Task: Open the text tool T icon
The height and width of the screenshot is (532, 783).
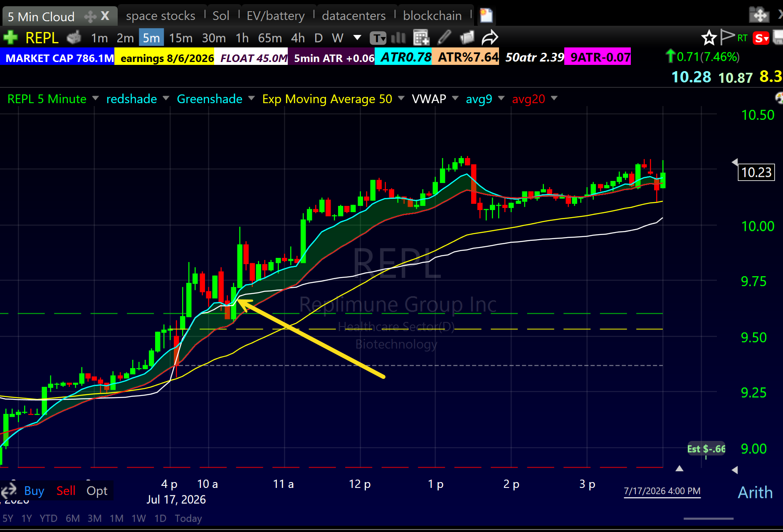Action: (x=378, y=38)
